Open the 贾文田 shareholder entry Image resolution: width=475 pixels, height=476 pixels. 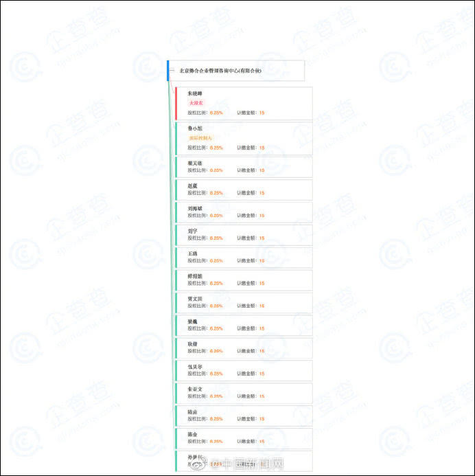pyautogui.click(x=244, y=303)
